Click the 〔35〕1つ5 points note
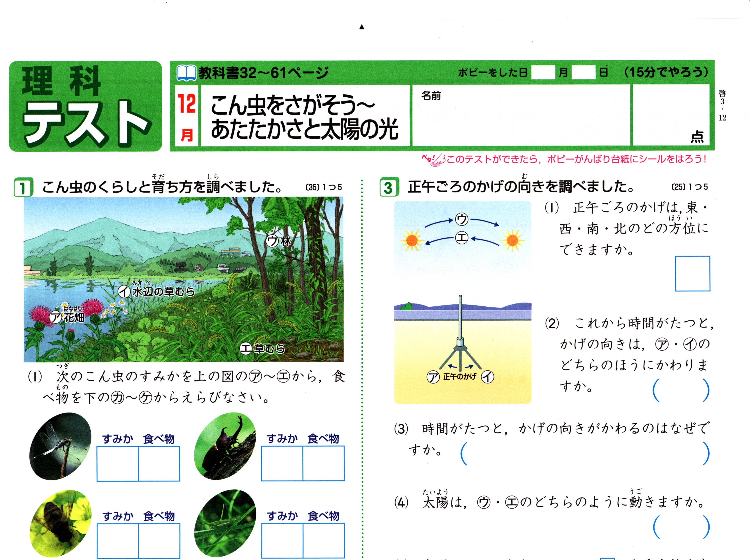This screenshot has height=560, width=750. click(324, 187)
